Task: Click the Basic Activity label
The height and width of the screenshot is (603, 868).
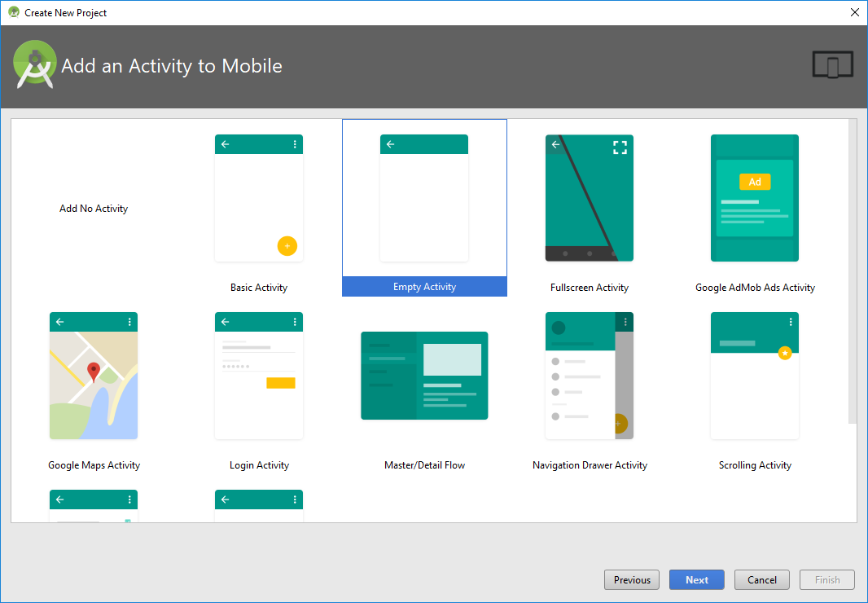Action: (x=258, y=288)
